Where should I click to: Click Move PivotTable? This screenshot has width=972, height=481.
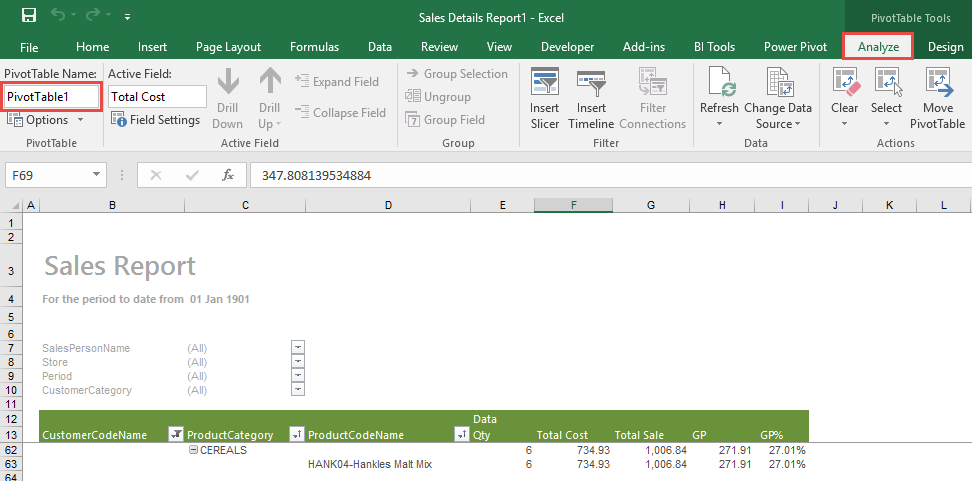pos(937,99)
